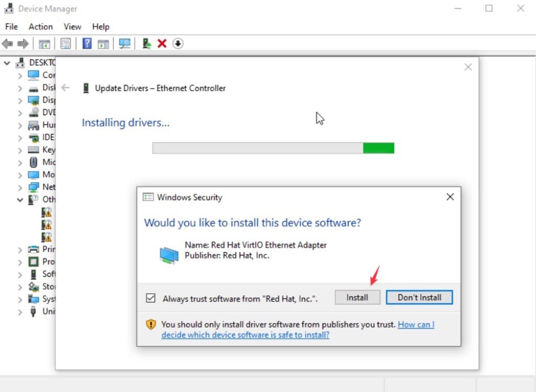Select third unknown device warning icon
The width and height of the screenshot is (536, 392).
[47, 237]
